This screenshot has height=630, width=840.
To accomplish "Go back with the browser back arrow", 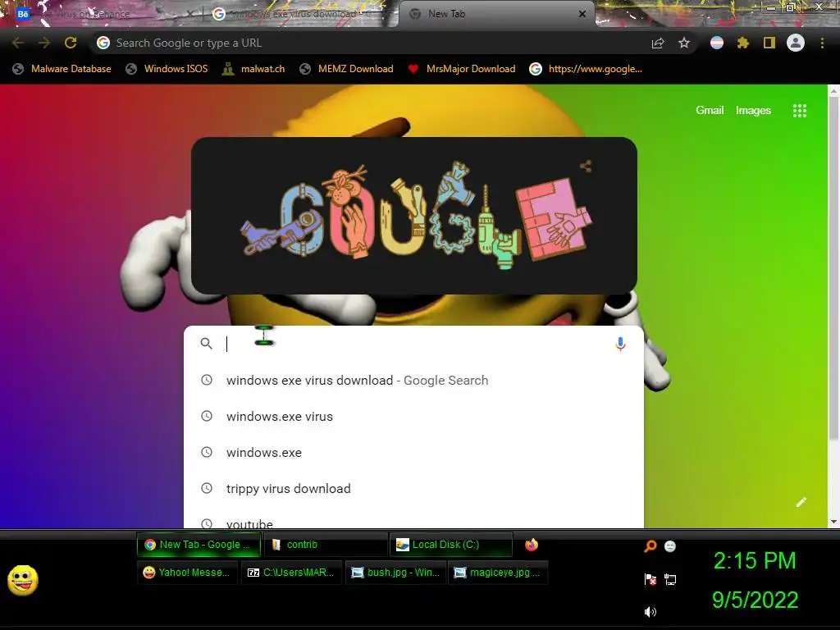I will 18,43.
